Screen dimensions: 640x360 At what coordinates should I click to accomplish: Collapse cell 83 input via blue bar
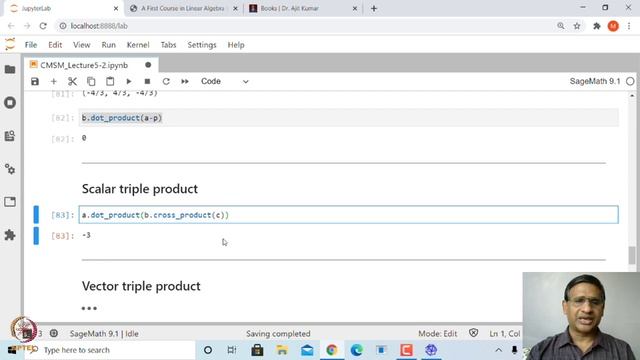36,215
